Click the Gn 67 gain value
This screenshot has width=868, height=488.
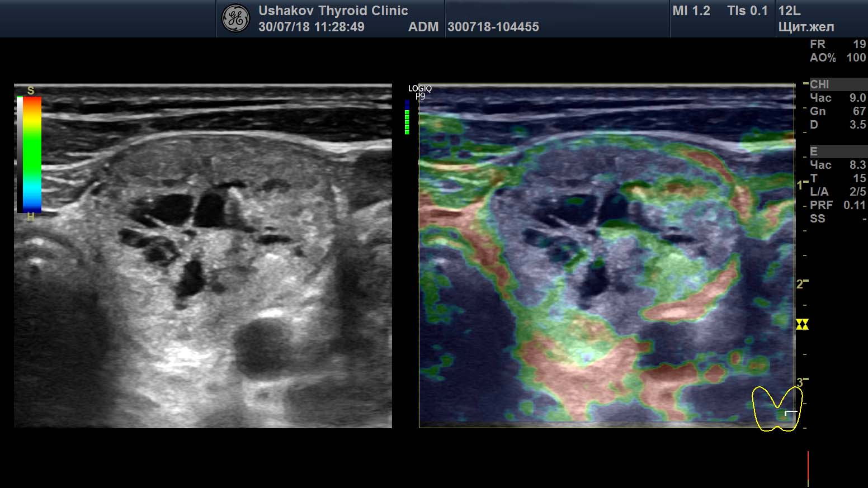pos(838,111)
